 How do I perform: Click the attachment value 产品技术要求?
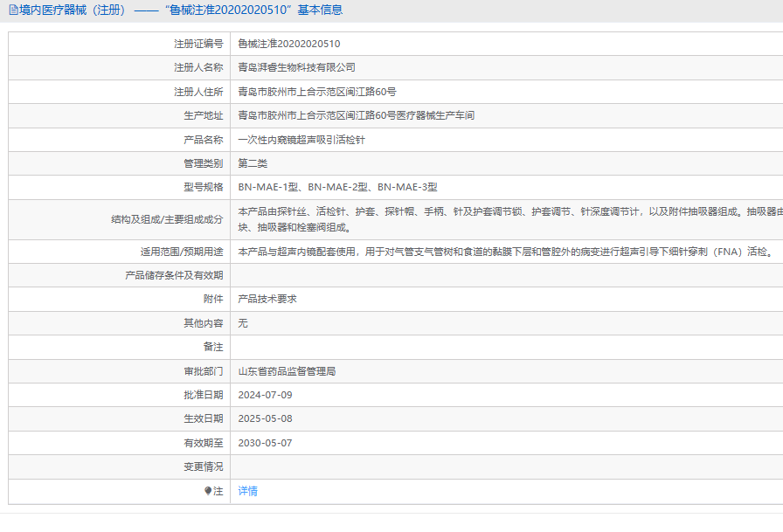pos(267,299)
